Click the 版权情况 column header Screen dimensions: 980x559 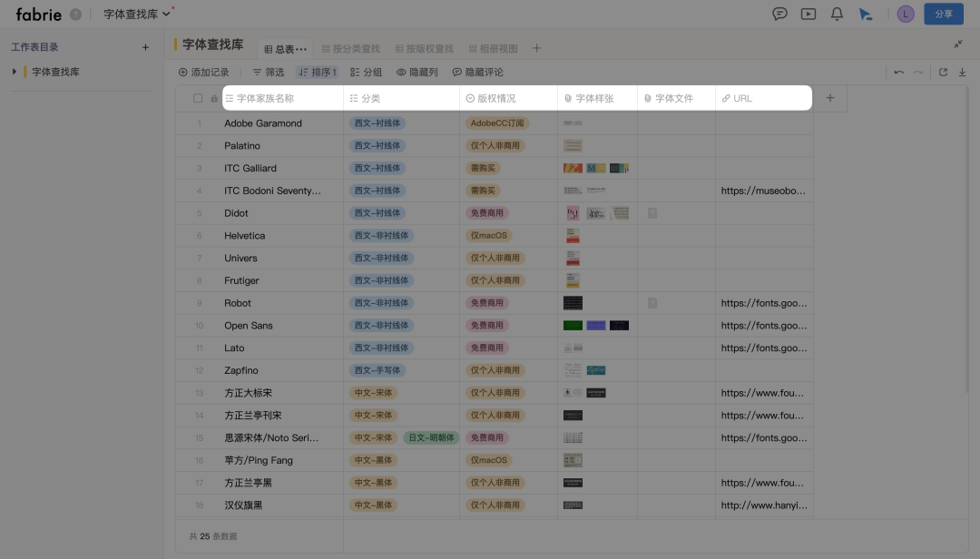(508, 98)
